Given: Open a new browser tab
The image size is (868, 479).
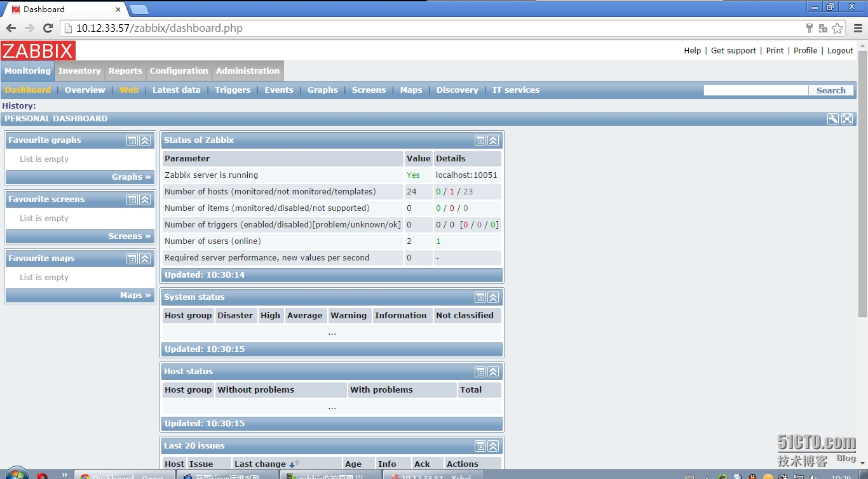Looking at the screenshot, I should tap(139, 10).
